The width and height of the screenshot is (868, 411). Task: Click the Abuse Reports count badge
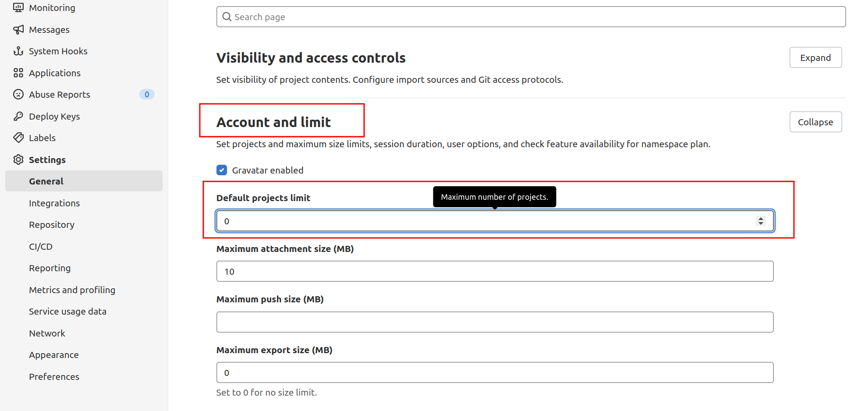(x=147, y=95)
